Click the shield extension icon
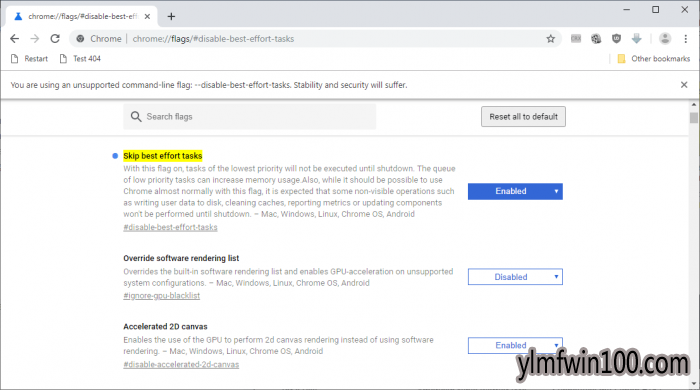Screen dimensions: 700x390 617,39
